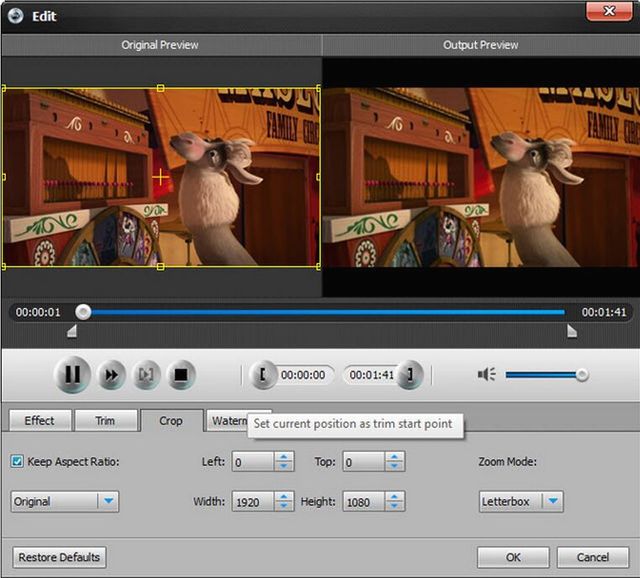Mute audio with the speaker icon
Screen dimensions: 640x578
(x=487, y=374)
